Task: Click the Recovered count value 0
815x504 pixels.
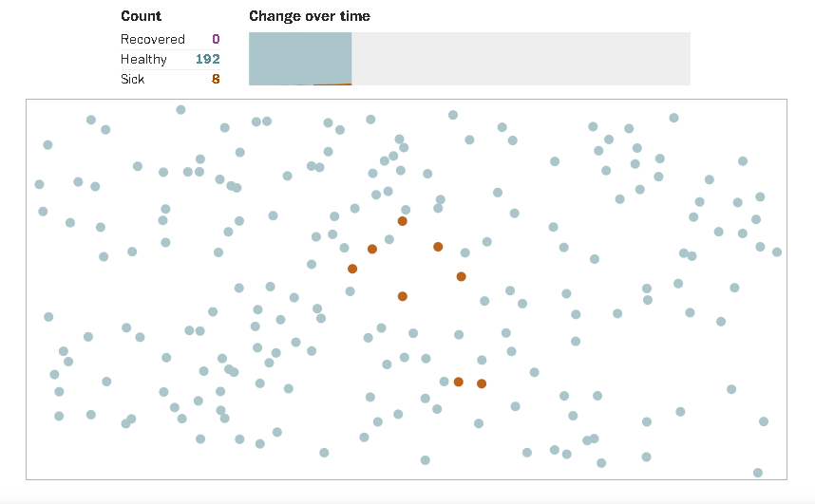Action: [x=216, y=39]
